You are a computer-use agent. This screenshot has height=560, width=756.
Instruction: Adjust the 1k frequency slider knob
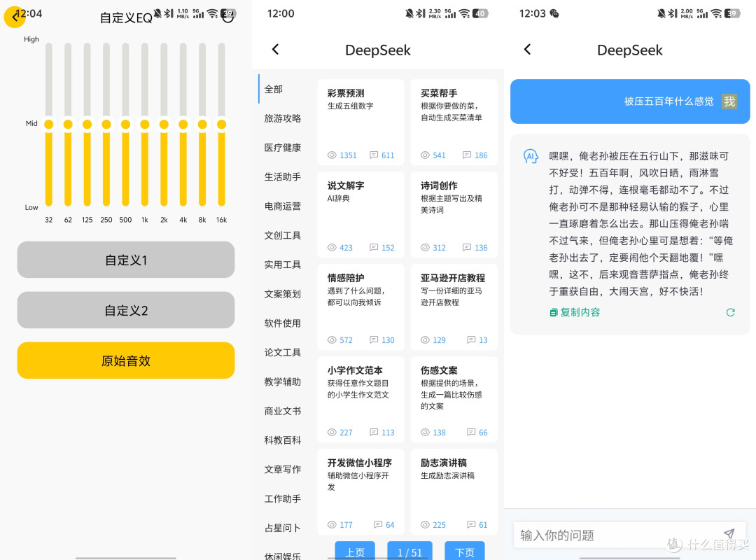point(145,125)
